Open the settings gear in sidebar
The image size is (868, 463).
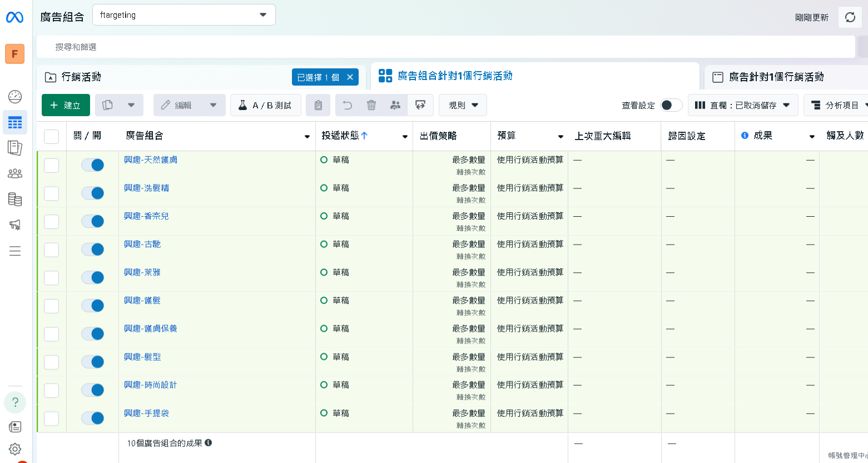click(x=15, y=449)
